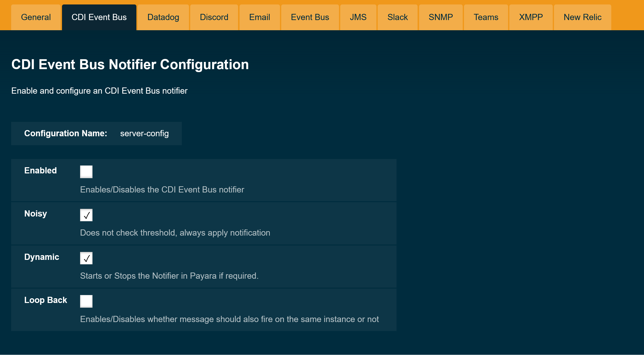Click the Enabled field label
Viewport: 644px width, 355px height.
[x=40, y=171]
